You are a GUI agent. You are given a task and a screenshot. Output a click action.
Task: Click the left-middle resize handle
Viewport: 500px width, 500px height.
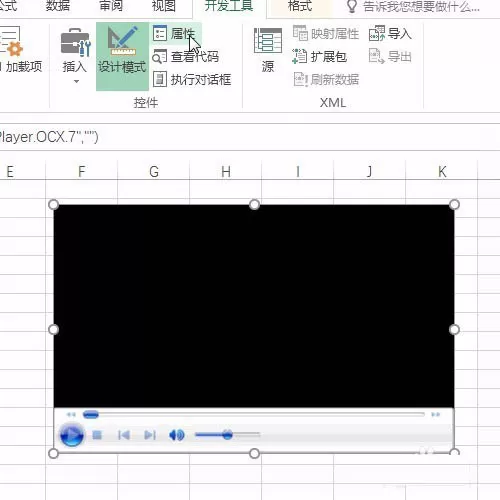coord(54,329)
